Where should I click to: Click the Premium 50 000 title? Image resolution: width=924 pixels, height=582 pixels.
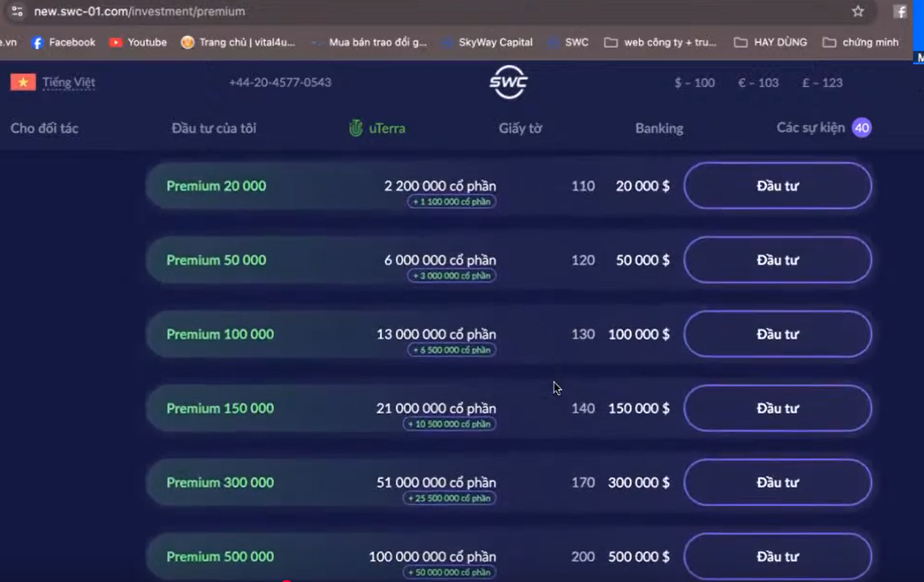tap(216, 260)
